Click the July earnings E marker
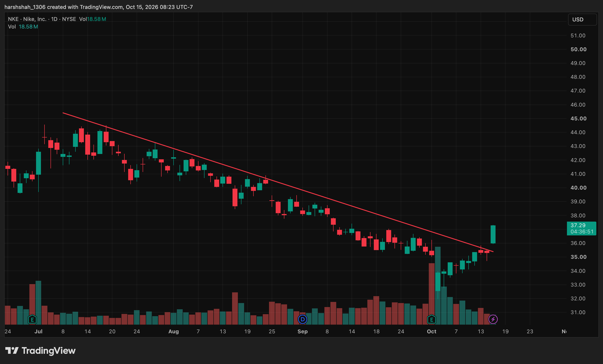The height and width of the screenshot is (364, 603). coord(32,319)
